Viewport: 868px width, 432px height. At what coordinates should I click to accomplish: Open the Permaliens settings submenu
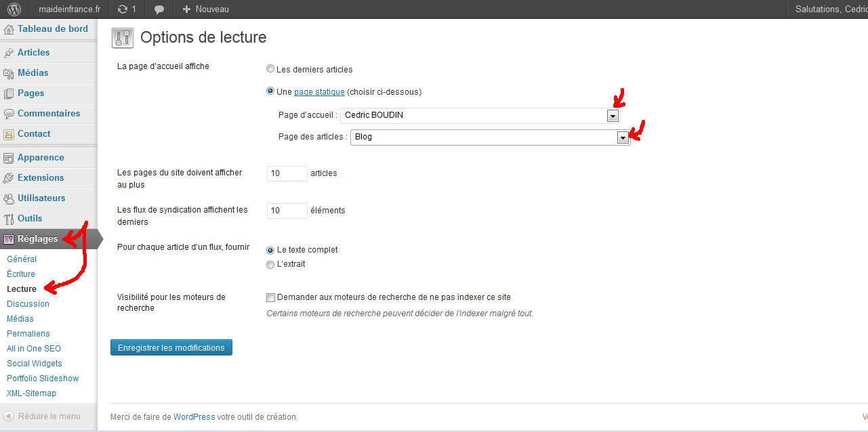(28, 334)
